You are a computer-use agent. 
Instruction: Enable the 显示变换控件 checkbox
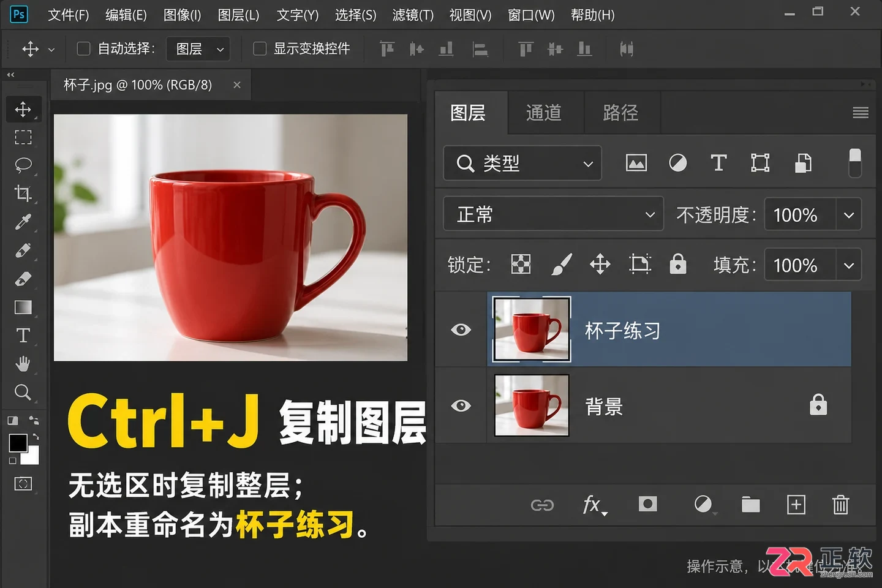pos(260,48)
